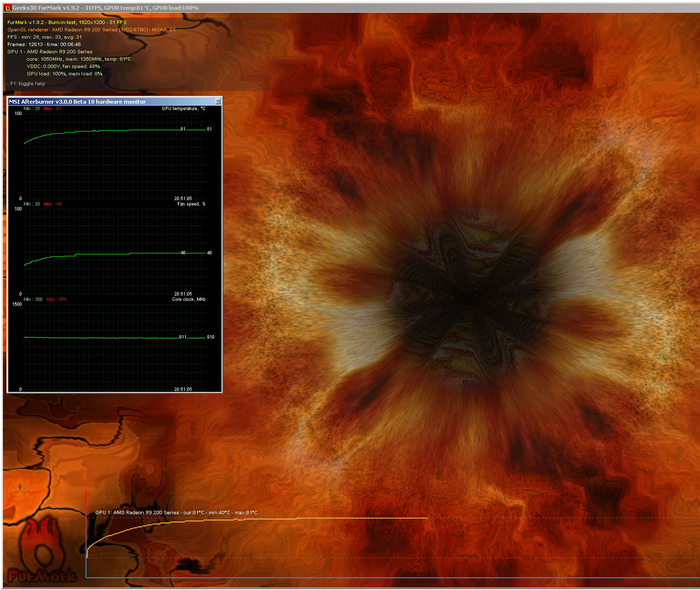Viewport: 700px width, 590px height.
Task: Close the MSI Afterburner hardware monitor window
Action: click(218, 101)
